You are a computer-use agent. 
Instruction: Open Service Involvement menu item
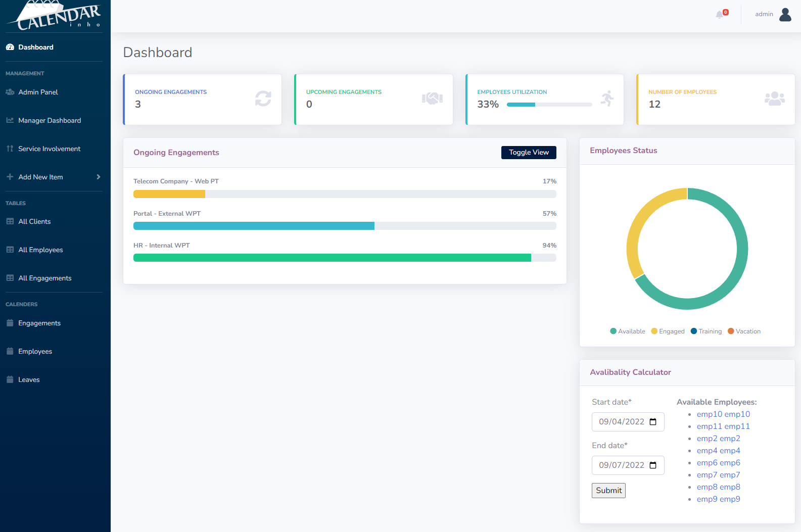click(50, 149)
